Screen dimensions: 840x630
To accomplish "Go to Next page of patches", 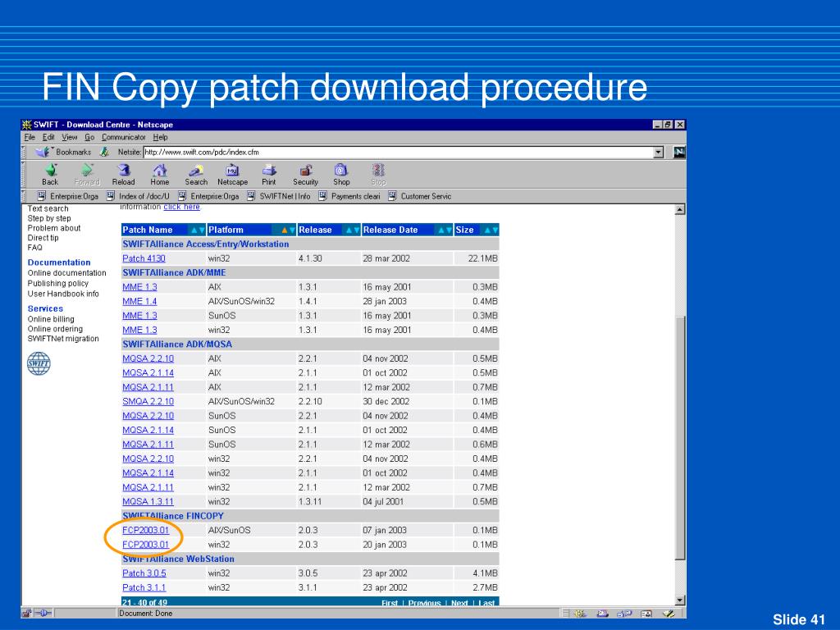I will coord(459,603).
